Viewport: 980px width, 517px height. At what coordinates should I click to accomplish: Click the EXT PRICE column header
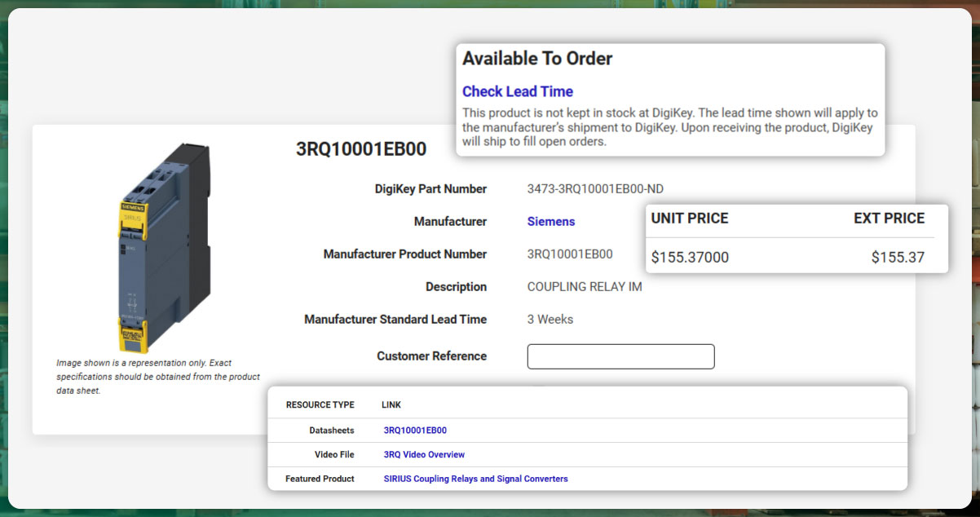(890, 219)
